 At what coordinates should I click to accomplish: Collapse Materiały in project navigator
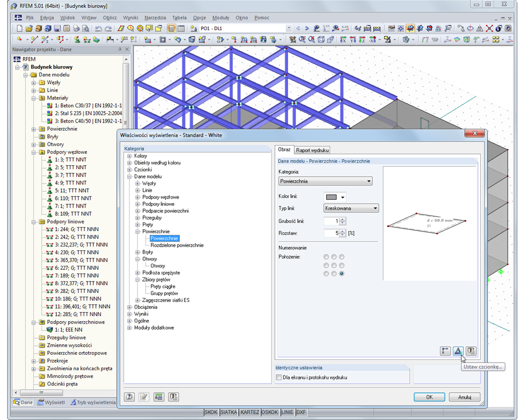[x=33, y=98]
